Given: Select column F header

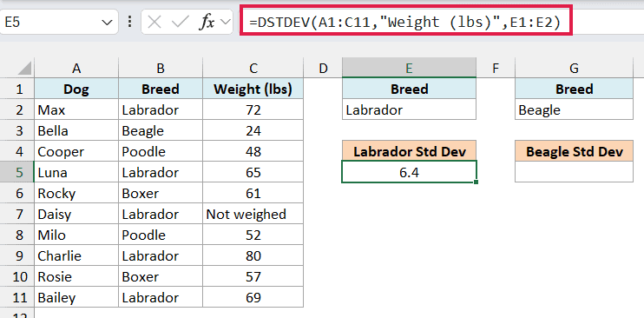Looking at the screenshot, I should click(x=496, y=69).
